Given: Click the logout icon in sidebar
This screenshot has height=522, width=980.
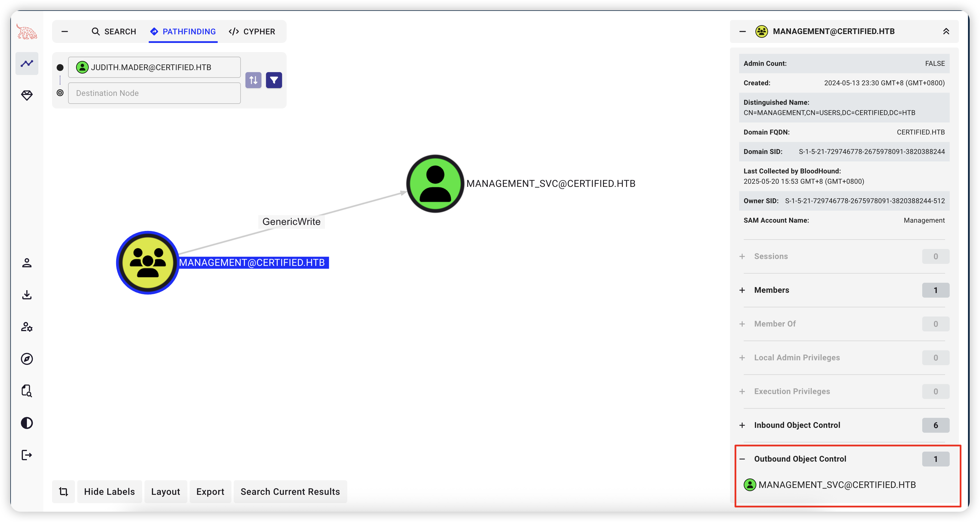Looking at the screenshot, I should 27,455.
